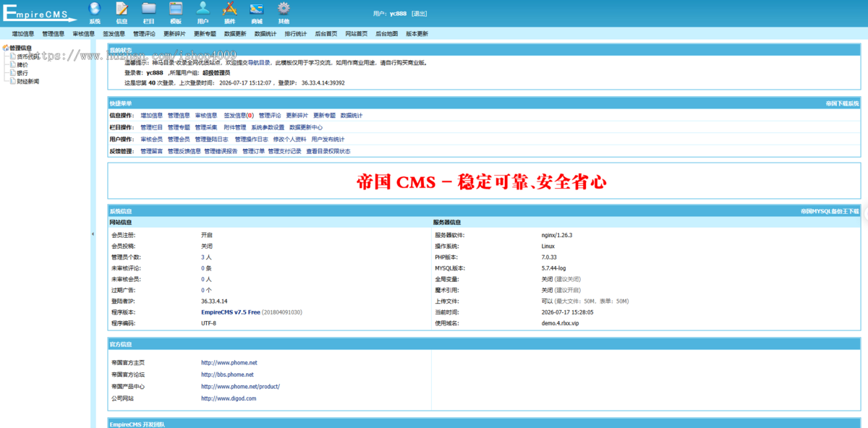Open 管理订单 in the quick menu
The image size is (868, 428).
click(254, 151)
